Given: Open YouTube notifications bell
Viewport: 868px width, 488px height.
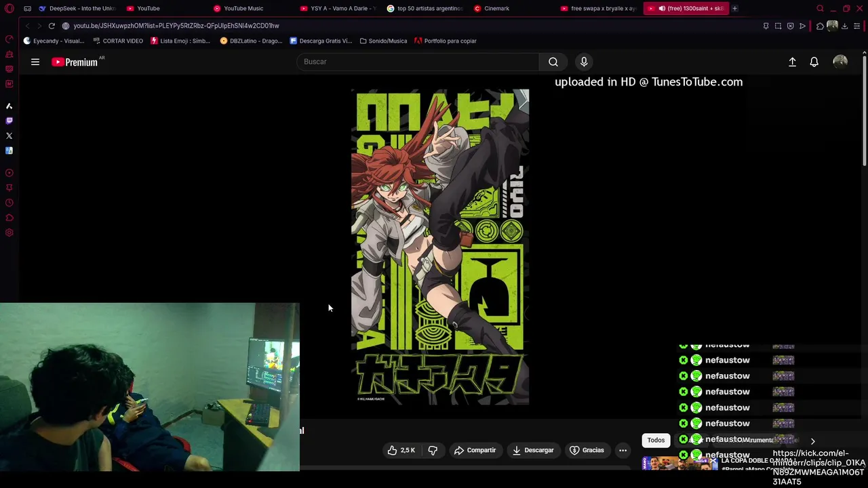Looking at the screenshot, I should (x=814, y=62).
